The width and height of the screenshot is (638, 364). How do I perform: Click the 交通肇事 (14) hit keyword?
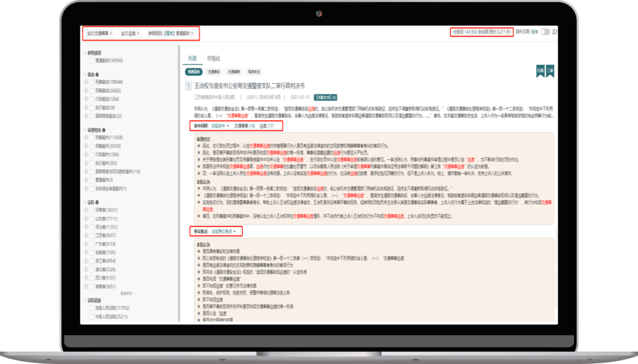pos(245,126)
